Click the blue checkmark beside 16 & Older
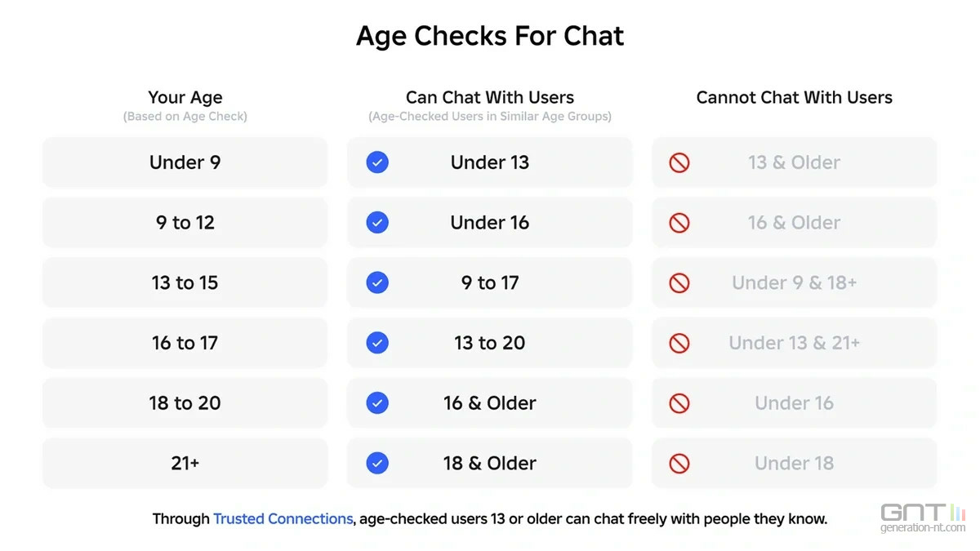Viewport: 980px width, 551px height. pyautogui.click(x=377, y=403)
